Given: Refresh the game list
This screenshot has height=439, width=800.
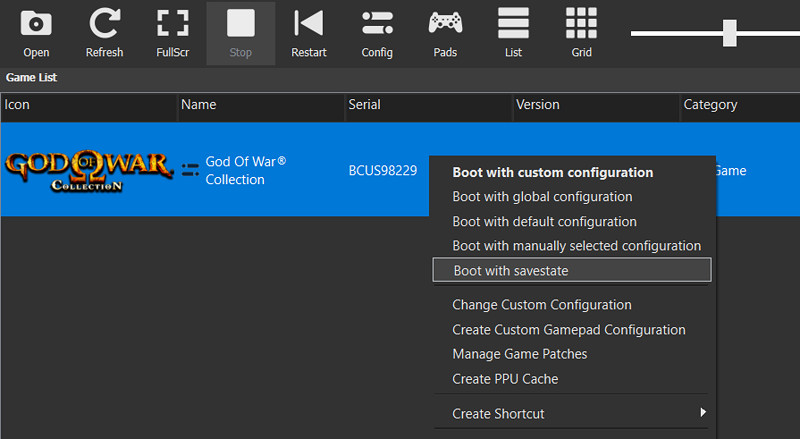Looking at the screenshot, I should (x=104, y=32).
